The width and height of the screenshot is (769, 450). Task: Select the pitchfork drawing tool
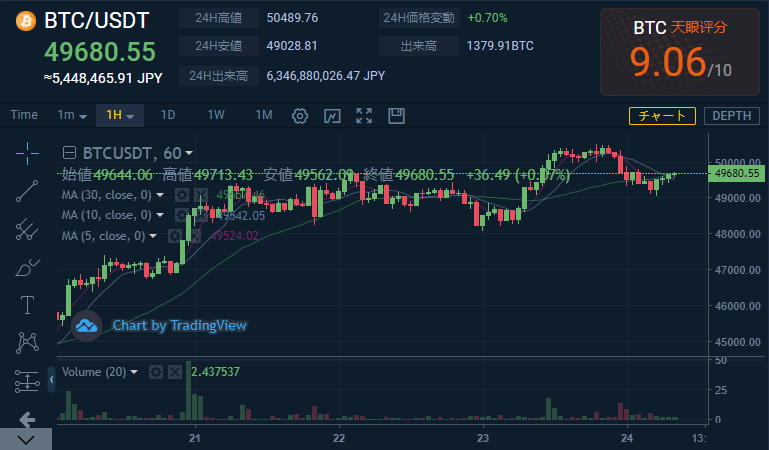tap(27, 229)
